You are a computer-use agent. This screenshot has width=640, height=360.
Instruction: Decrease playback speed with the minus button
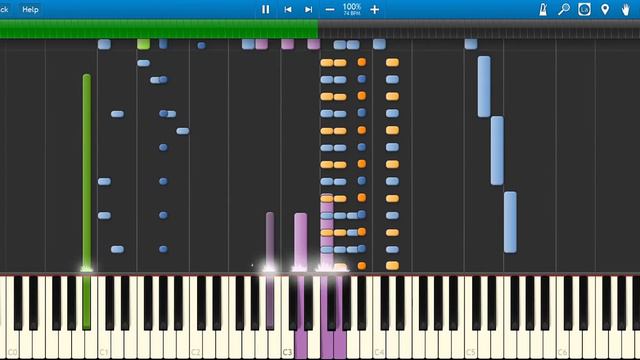330,9
